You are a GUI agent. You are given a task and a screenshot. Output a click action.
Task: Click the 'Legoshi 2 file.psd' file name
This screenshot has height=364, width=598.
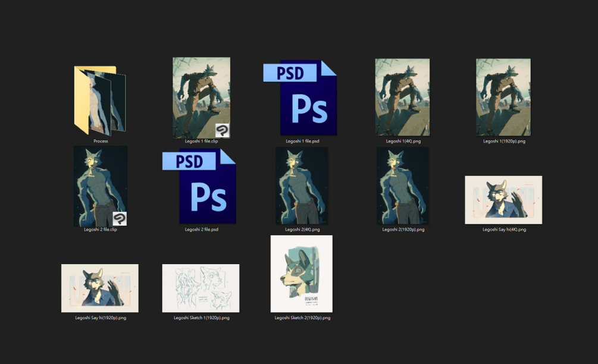point(201,230)
